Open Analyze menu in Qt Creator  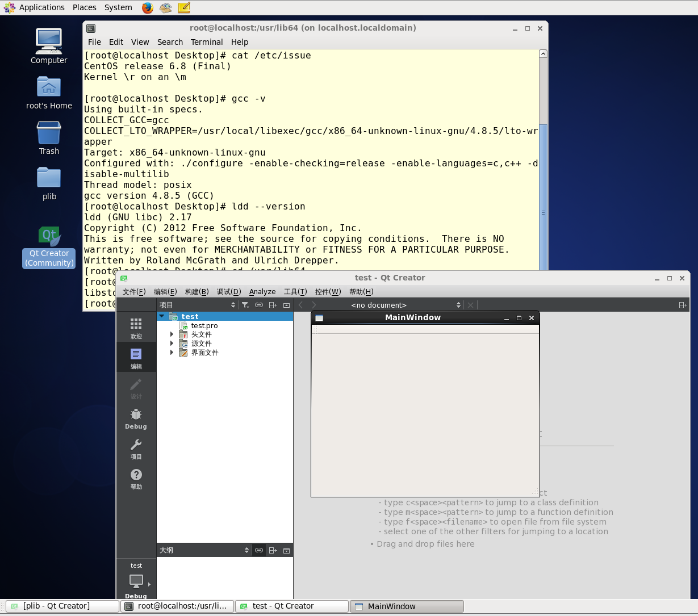click(262, 291)
